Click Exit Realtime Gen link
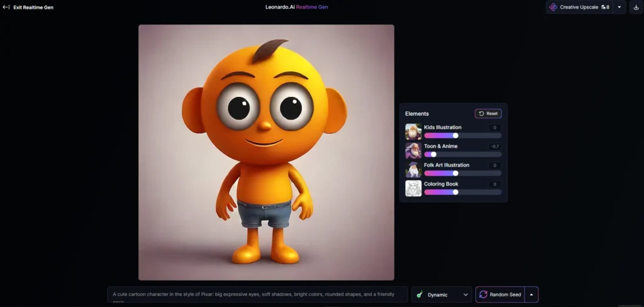 pyautogui.click(x=33, y=8)
